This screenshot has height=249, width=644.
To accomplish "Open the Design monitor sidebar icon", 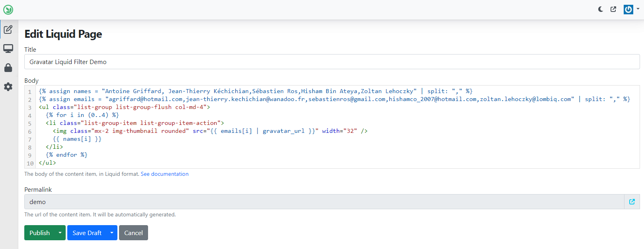I will click(x=8, y=49).
